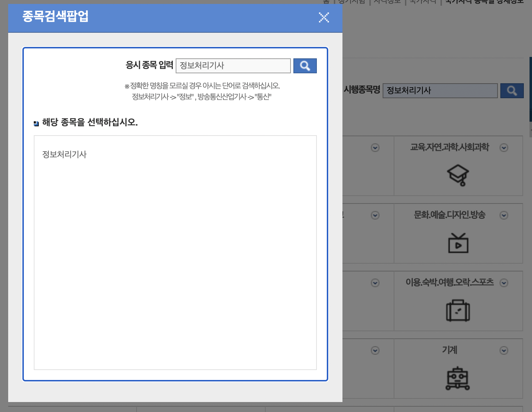Expand the hidden category left of 기계
This screenshot has width=532, height=412.
375,350
